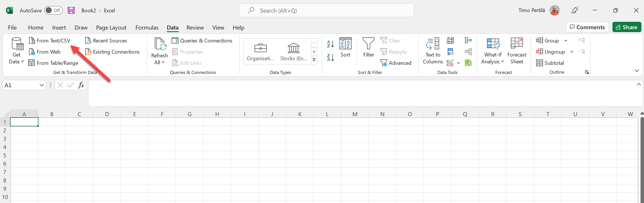The width and height of the screenshot is (644, 203).
Task: Select column D header
Action: [107, 114]
